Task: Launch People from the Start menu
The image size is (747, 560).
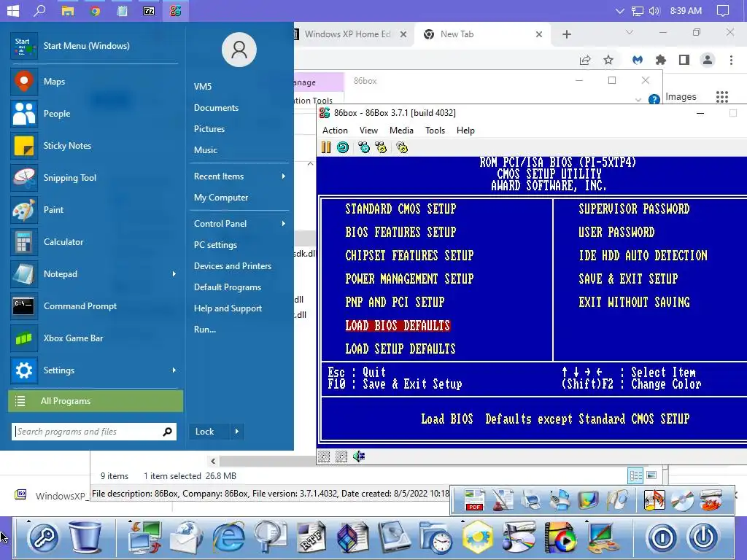Action: [94, 113]
